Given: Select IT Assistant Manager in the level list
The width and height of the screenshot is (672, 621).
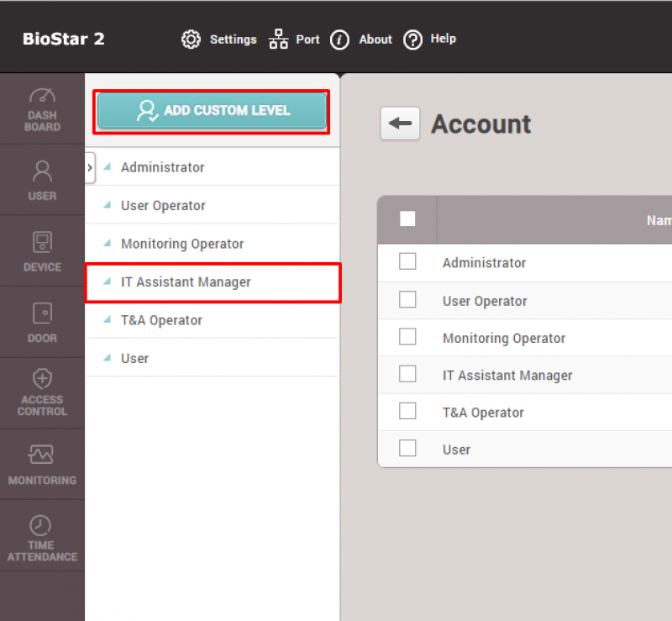Looking at the screenshot, I should 186,282.
